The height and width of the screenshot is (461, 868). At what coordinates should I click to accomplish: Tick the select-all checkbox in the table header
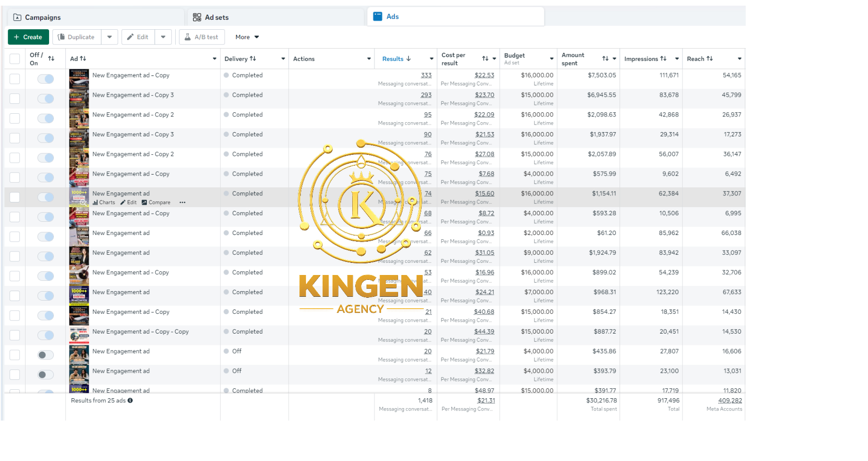click(x=15, y=59)
